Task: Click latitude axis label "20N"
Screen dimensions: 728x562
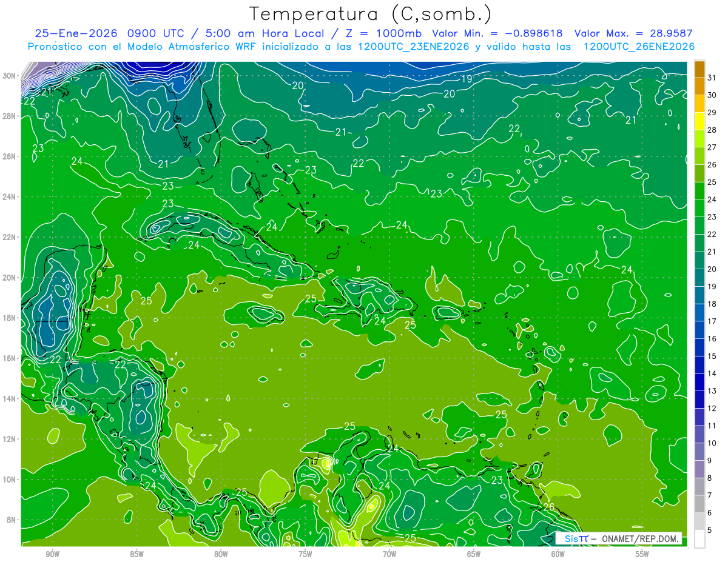Action: (x=9, y=278)
